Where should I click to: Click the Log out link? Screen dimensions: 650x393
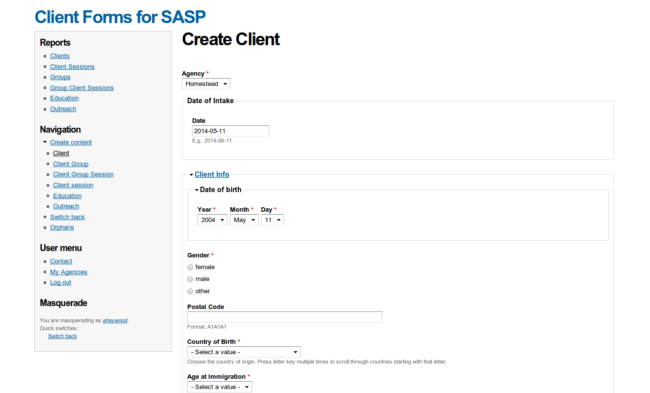pos(61,283)
